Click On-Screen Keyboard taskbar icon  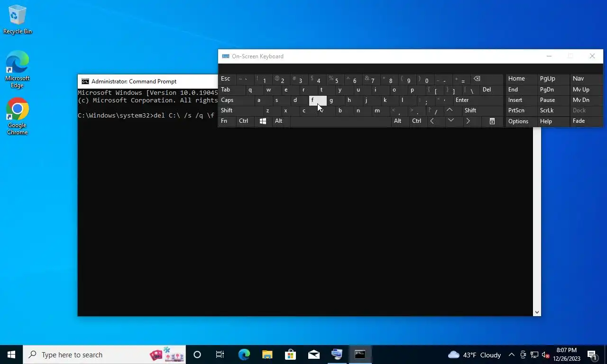[337, 355]
